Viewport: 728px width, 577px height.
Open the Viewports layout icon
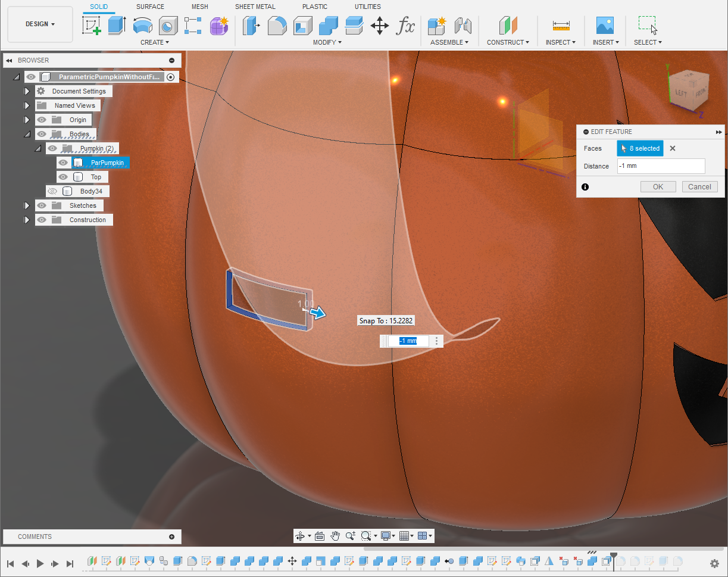tap(423, 536)
